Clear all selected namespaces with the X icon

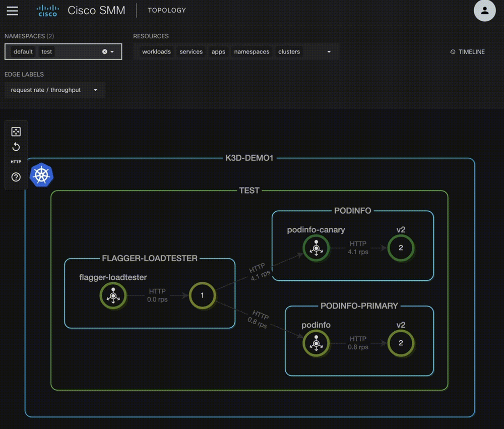coord(104,51)
